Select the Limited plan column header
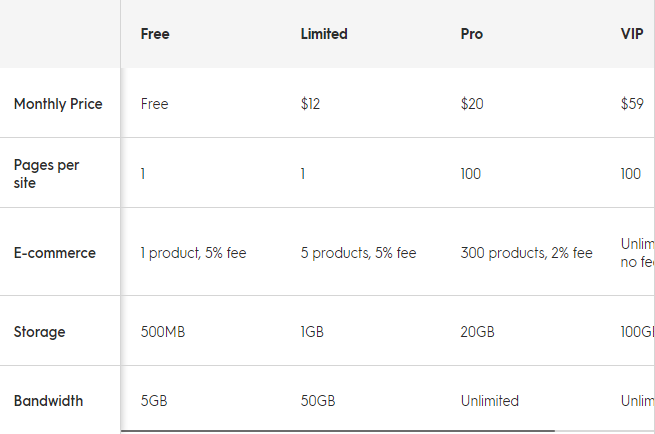Image resolution: width=655 pixels, height=434 pixels. 324,34
